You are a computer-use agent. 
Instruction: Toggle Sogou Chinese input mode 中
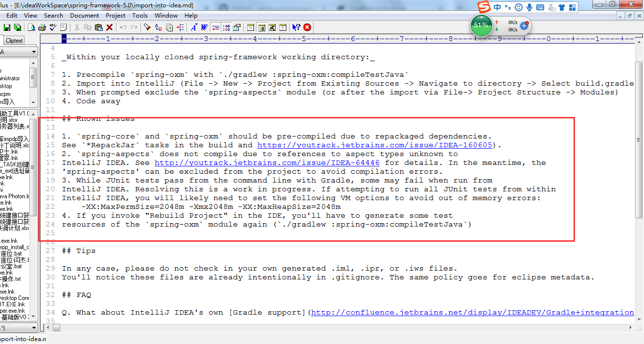(x=497, y=7)
